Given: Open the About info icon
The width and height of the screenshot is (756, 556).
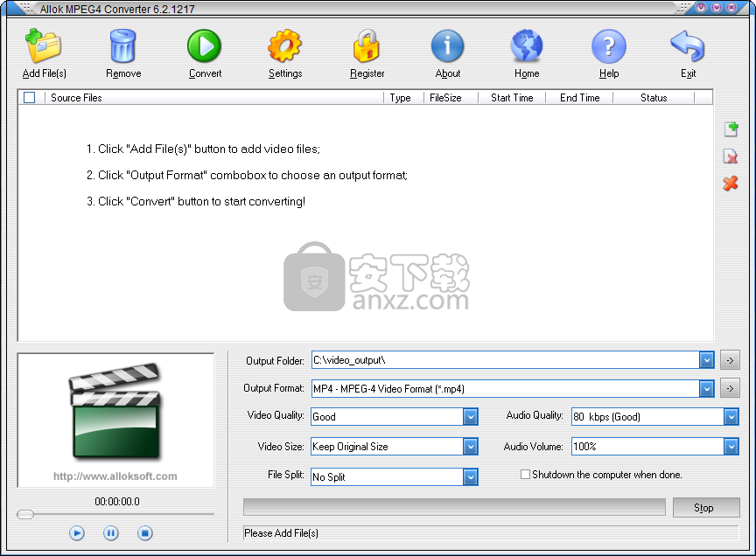Looking at the screenshot, I should click(x=447, y=46).
